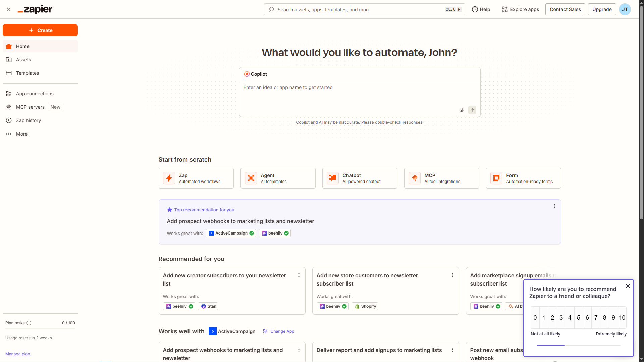The image size is (644, 362).
Task: Click the ActiveCampaign logo in Works well with
Action: coord(212,331)
